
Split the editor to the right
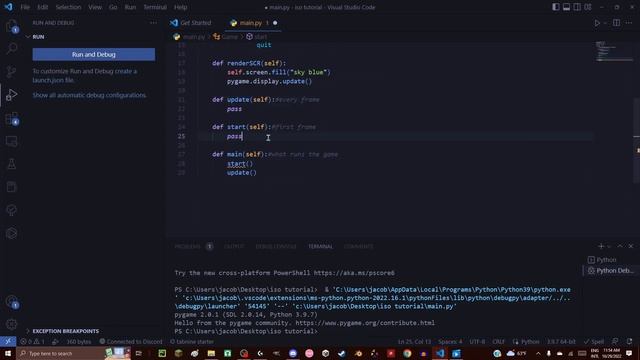616,23
